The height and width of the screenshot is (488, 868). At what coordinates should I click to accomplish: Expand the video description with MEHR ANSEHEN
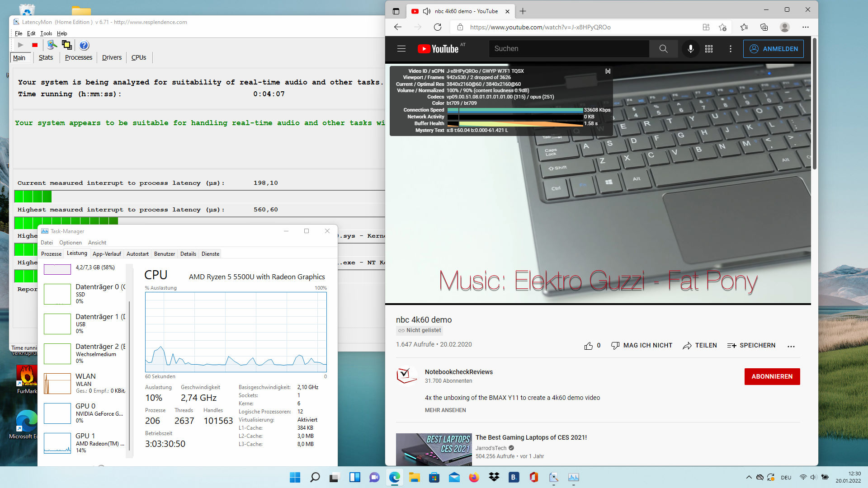point(445,410)
